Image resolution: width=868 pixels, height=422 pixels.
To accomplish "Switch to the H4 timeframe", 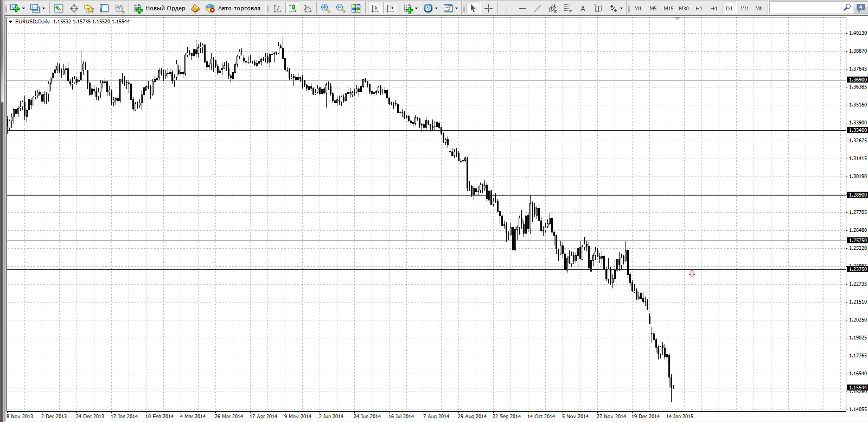I will pyautogui.click(x=714, y=8).
